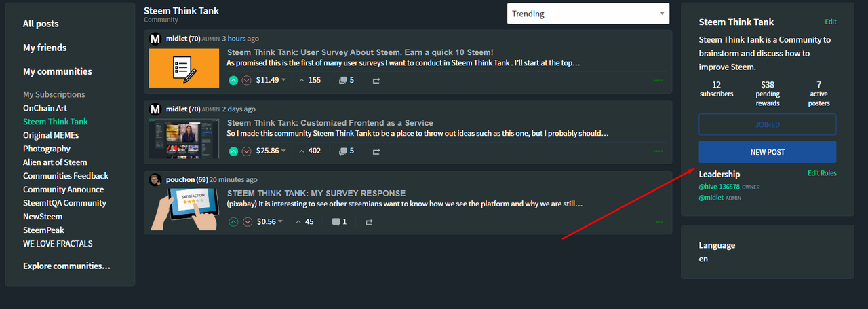The width and height of the screenshot is (868, 309).
Task: Upvote the User Survey About Steem post
Action: click(x=233, y=80)
